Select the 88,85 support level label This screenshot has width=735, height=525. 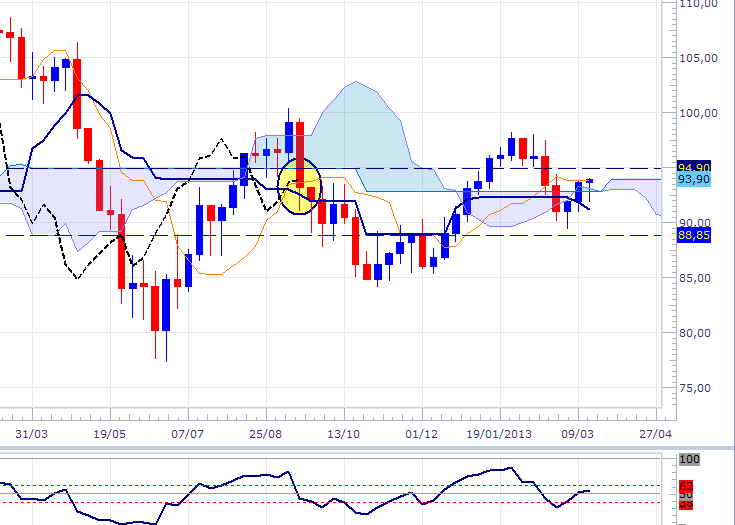pyautogui.click(x=693, y=235)
